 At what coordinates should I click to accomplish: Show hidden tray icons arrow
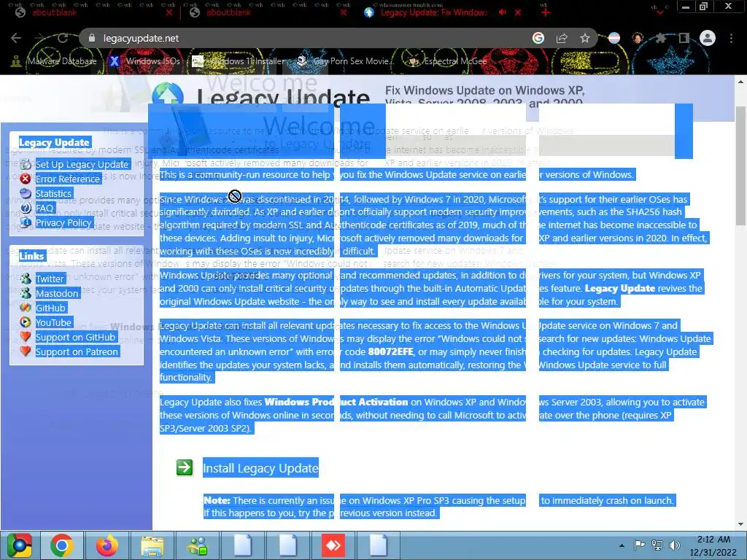click(622, 545)
